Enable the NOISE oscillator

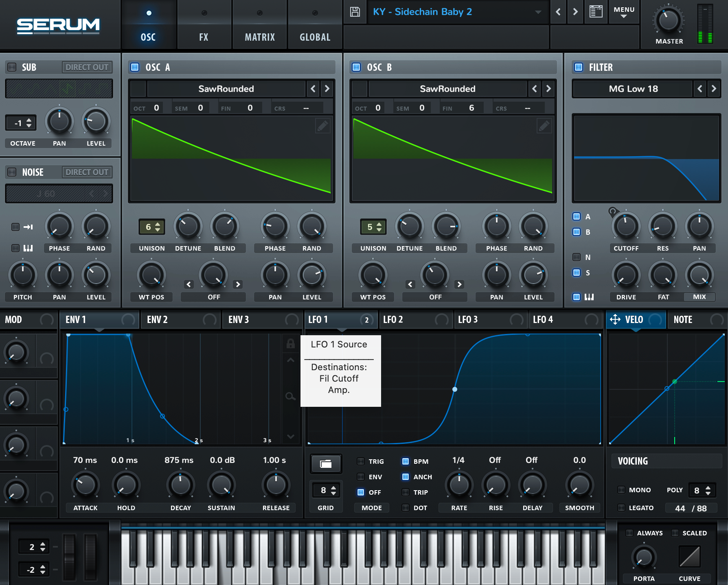[12, 172]
